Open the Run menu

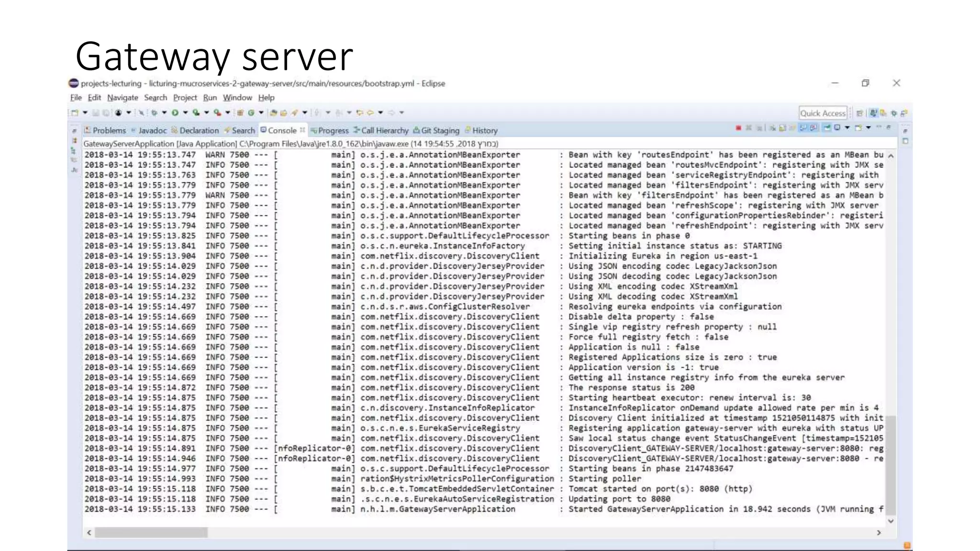(x=210, y=98)
